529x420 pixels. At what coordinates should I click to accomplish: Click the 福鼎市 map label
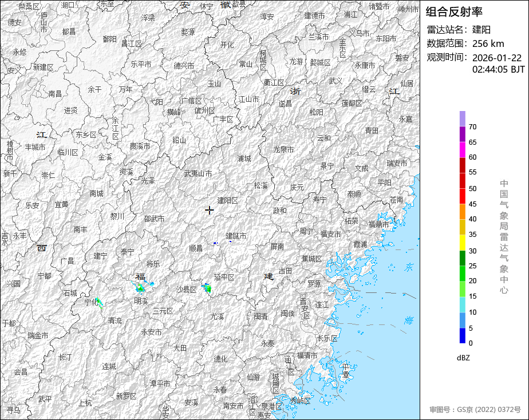[x=378, y=224]
